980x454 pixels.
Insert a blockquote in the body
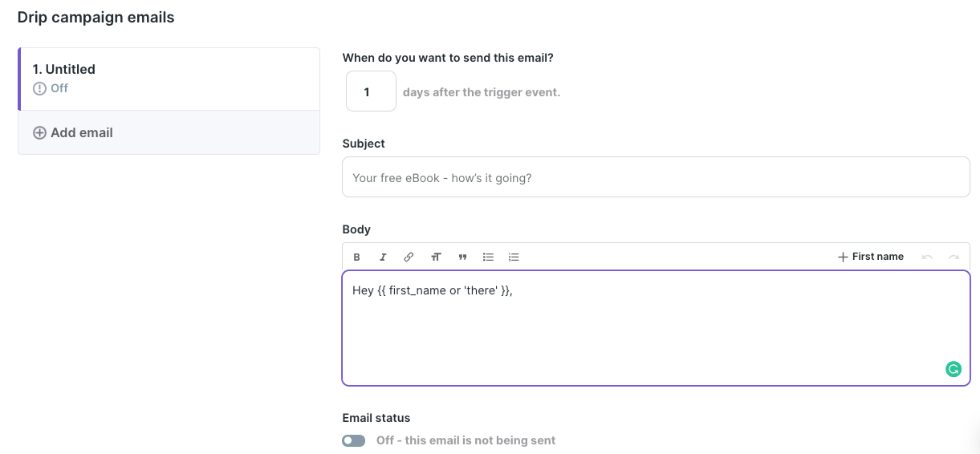point(462,257)
